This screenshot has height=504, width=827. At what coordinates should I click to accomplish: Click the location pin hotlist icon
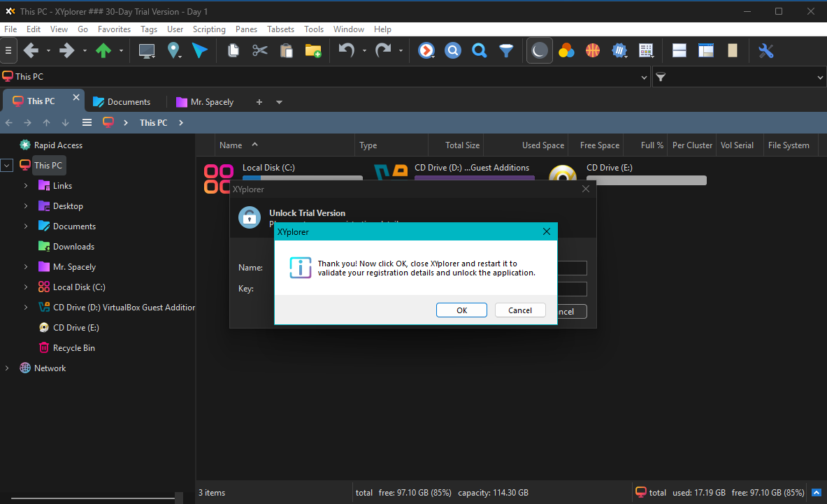point(173,50)
